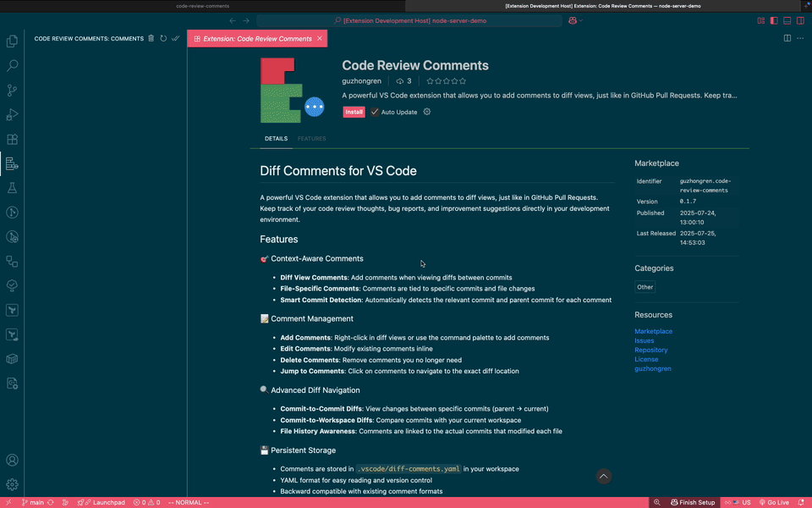Toggle the primary side bar visibility

(x=774, y=20)
